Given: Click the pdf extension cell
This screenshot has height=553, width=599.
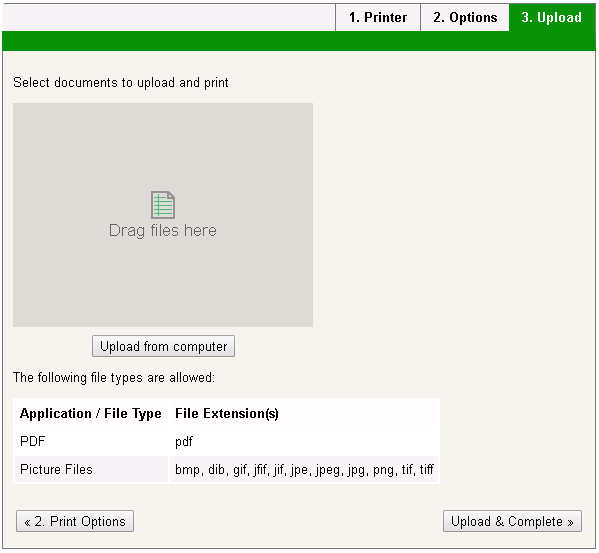Looking at the screenshot, I should point(184,441).
